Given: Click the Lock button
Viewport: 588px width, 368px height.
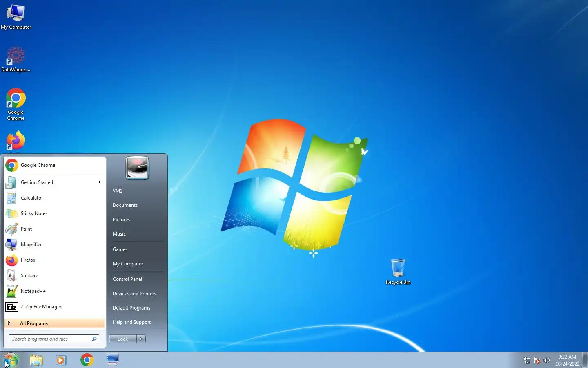Looking at the screenshot, I should click(x=122, y=339).
